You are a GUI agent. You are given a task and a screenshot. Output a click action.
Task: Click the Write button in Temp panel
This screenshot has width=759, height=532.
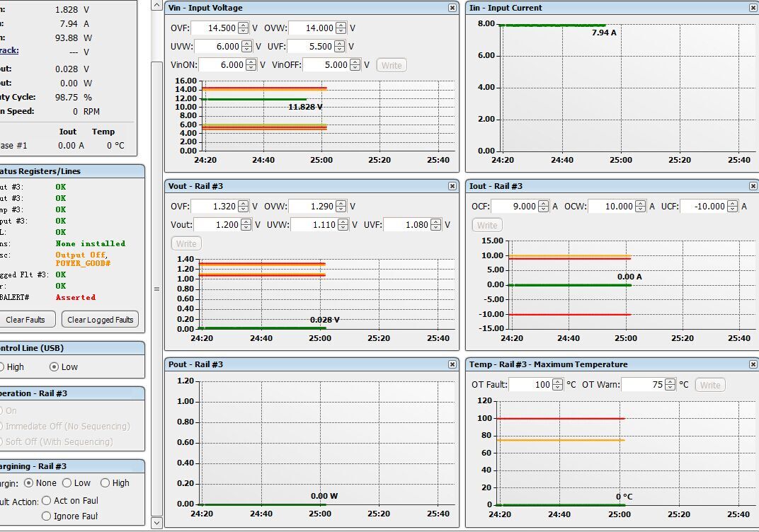coord(710,386)
